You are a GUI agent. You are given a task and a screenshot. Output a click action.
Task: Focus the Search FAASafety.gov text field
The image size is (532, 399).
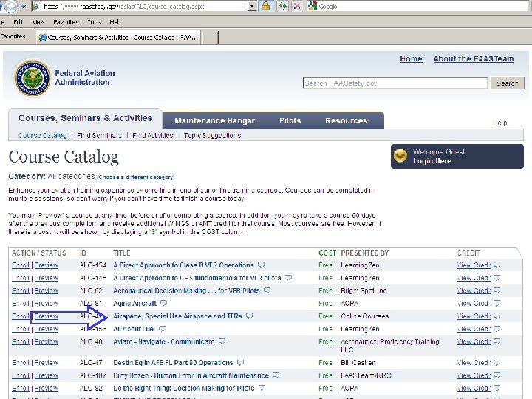pyautogui.click(x=395, y=83)
